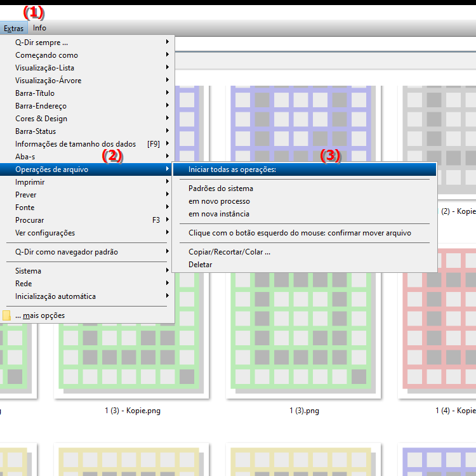This screenshot has width=476, height=476.
Task: Select the 1 (3) - Kopie.png thumbnail
Action: (132, 355)
